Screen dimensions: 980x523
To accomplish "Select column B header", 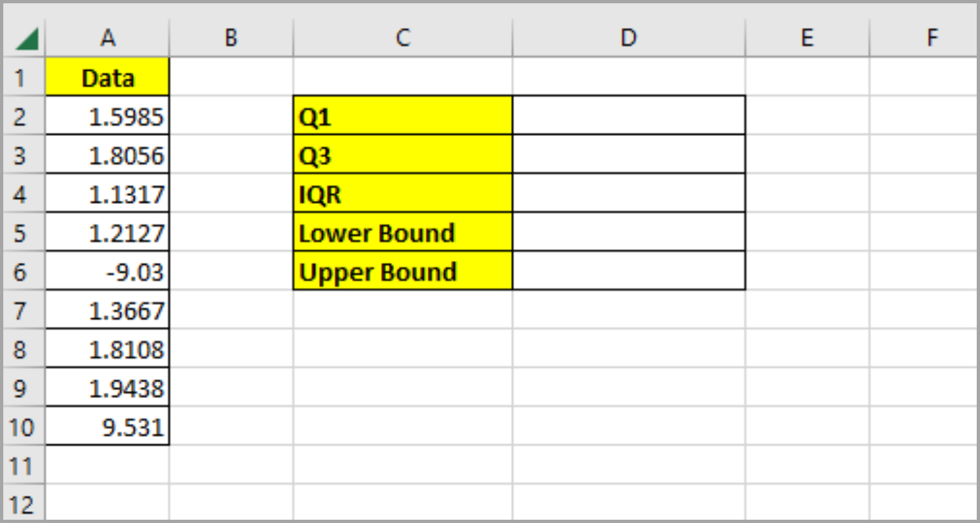I will (231, 39).
